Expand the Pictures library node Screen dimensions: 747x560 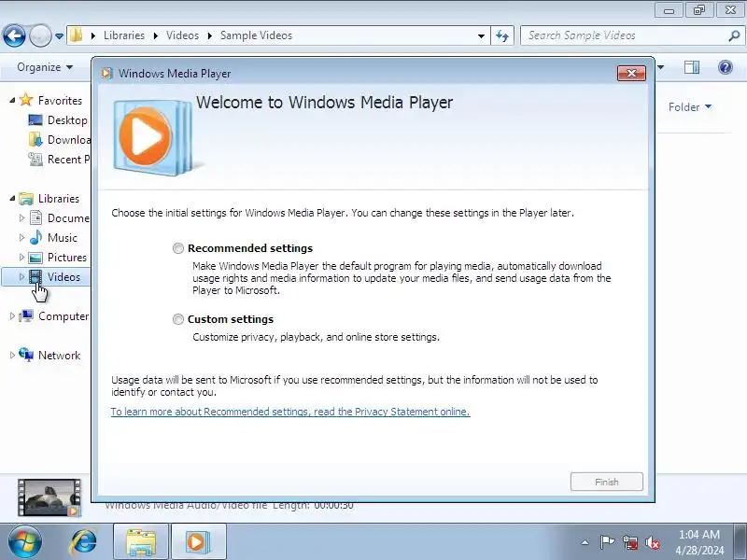[21, 258]
